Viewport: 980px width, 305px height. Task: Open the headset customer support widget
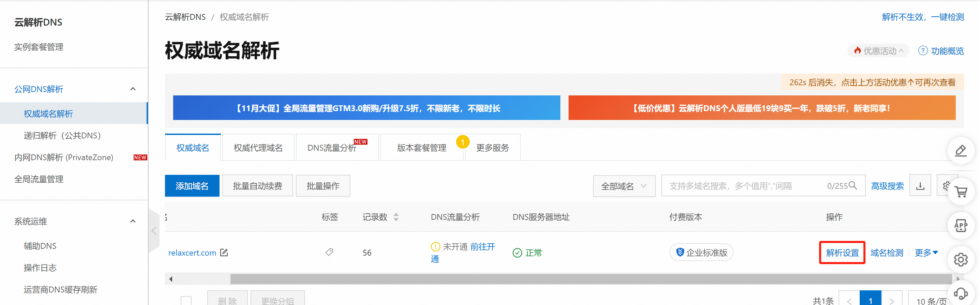(x=961, y=294)
